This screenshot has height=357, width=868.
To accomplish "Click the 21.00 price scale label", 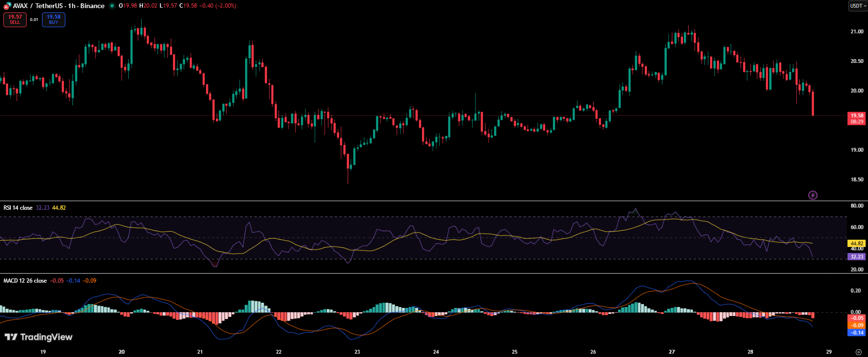I will [857, 31].
